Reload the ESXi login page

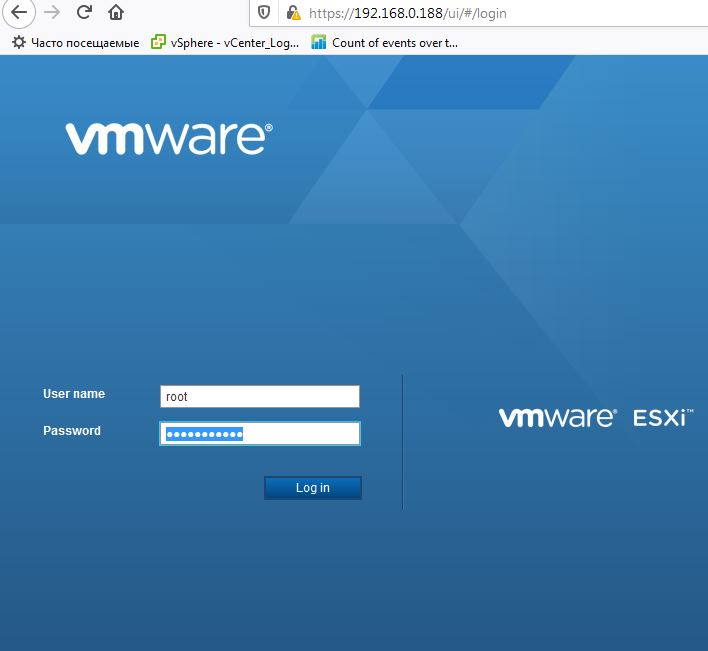coord(84,13)
